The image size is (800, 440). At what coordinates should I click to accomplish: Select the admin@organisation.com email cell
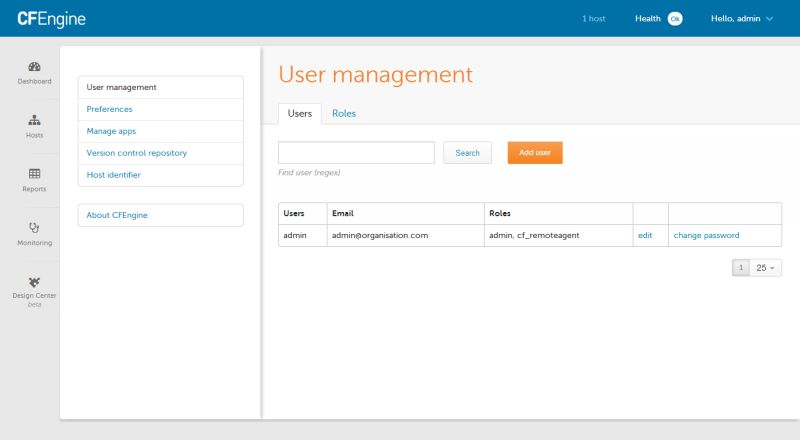pyautogui.click(x=406, y=235)
